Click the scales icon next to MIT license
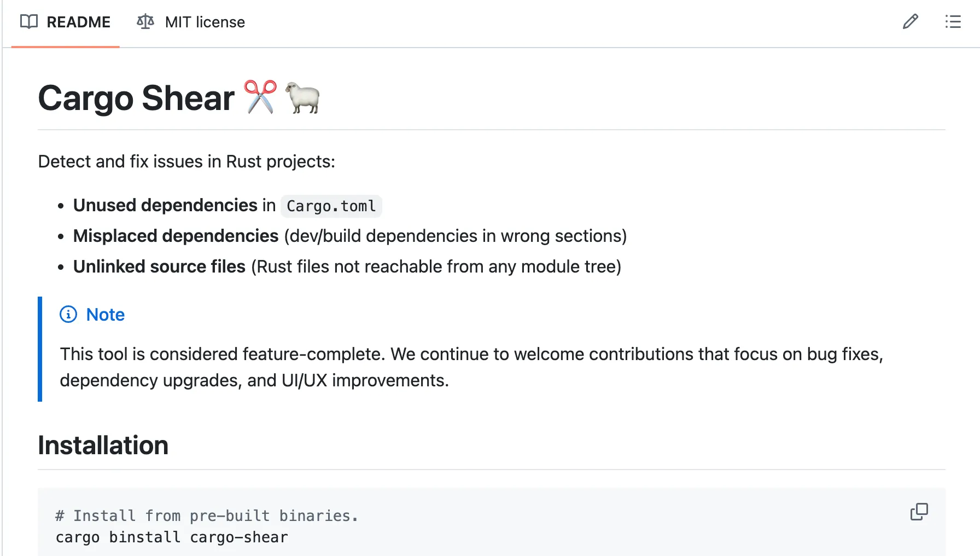This screenshot has height=556, width=980. click(x=144, y=21)
